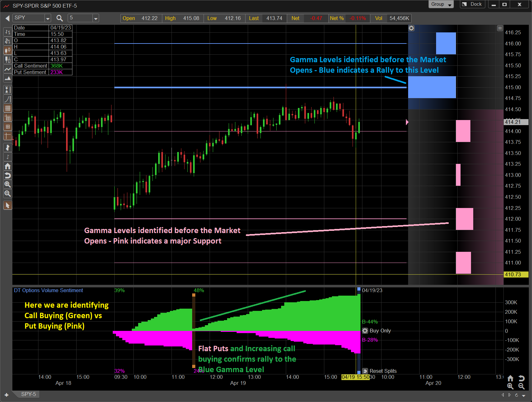Expand the interval 5 dropdown arrow
Image resolution: width=532 pixels, height=402 pixels.
96,18
